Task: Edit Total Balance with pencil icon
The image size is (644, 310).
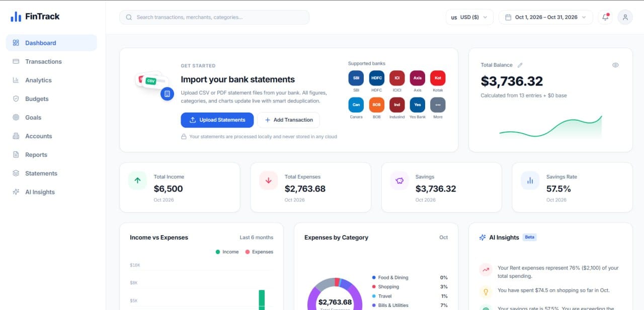Action: [520, 65]
